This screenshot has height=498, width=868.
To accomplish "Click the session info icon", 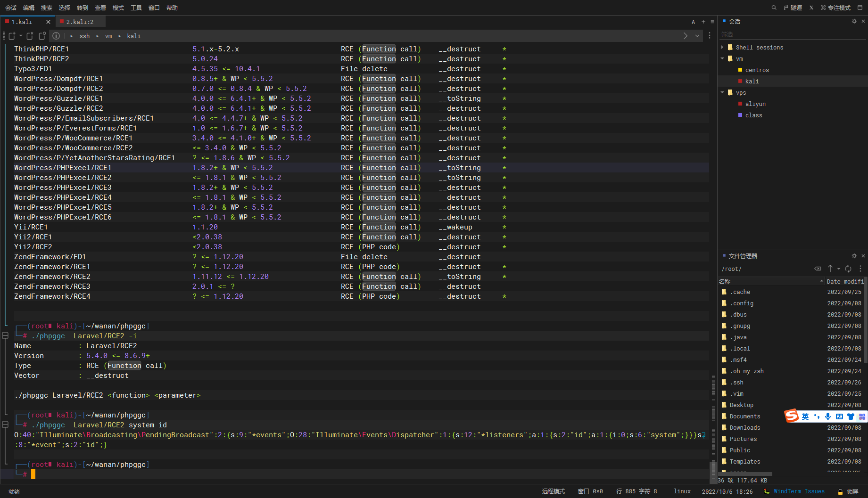I will 56,36.
